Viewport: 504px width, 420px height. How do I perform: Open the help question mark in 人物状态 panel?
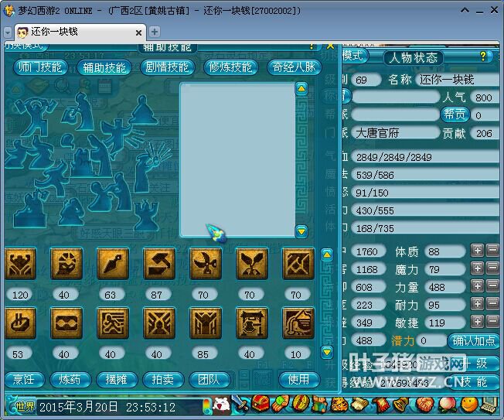[x=485, y=56]
